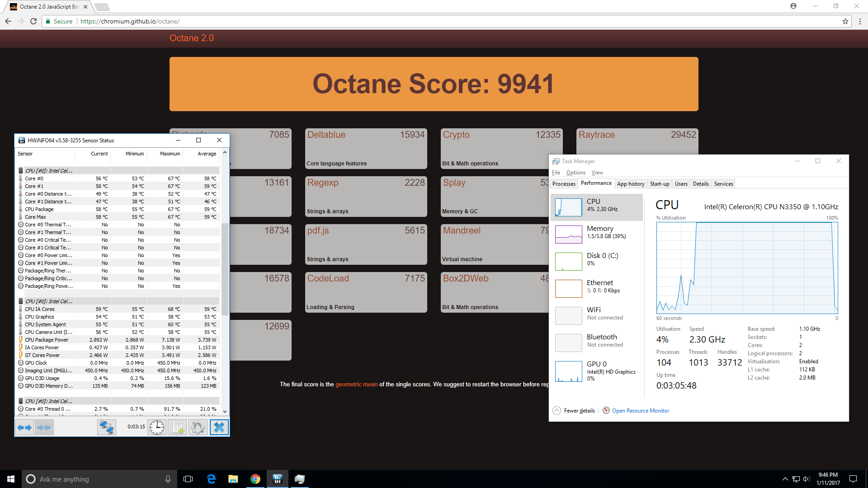The height and width of the screenshot is (488, 868).
Task: Click HWiNFO scrollbar down arrow
Action: tap(225, 411)
